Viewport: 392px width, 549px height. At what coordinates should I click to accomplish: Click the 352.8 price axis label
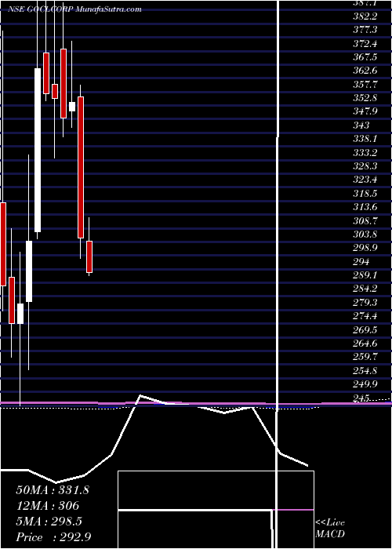point(365,98)
